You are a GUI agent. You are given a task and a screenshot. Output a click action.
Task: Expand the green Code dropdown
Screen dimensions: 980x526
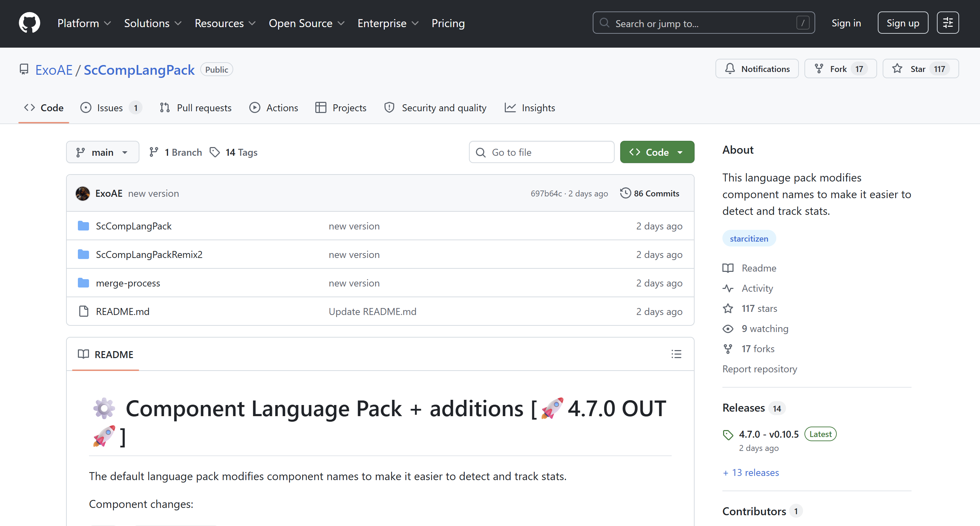coord(657,152)
